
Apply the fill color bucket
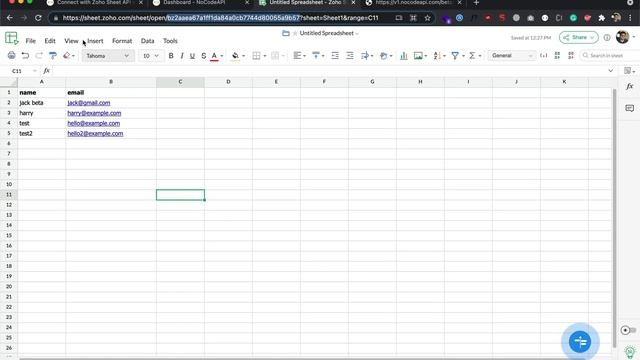[235, 56]
